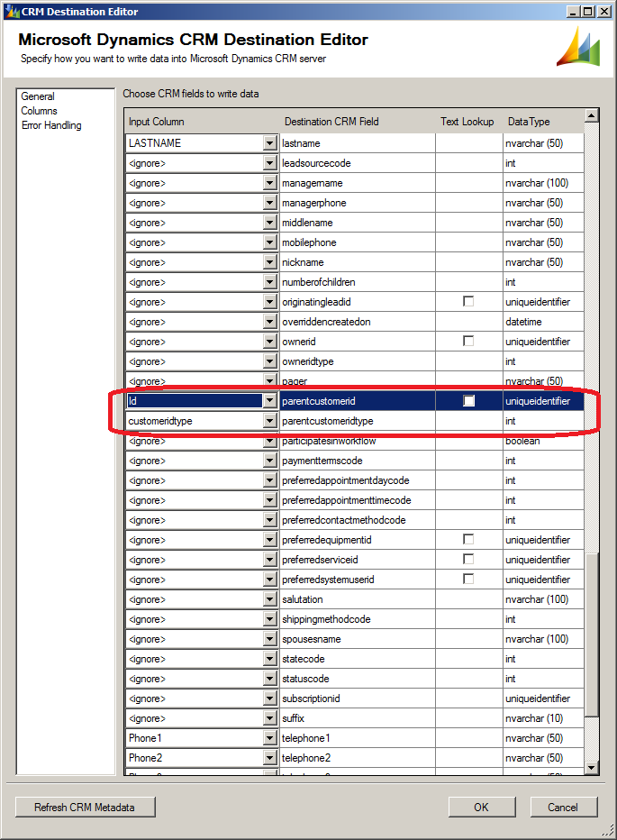The width and height of the screenshot is (617, 840).
Task: Open input column dropdown for leadsourcecode
Action: 270,163
